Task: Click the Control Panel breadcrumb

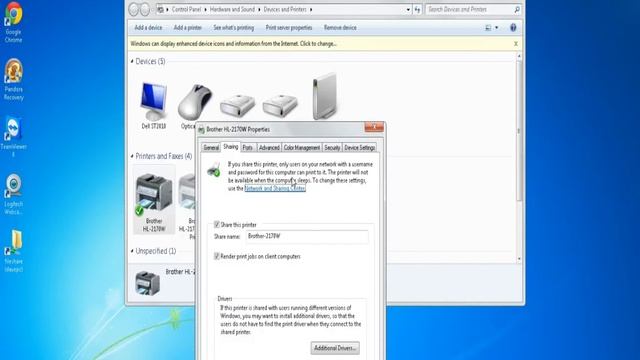Action: pyautogui.click(x=186, y=9)
